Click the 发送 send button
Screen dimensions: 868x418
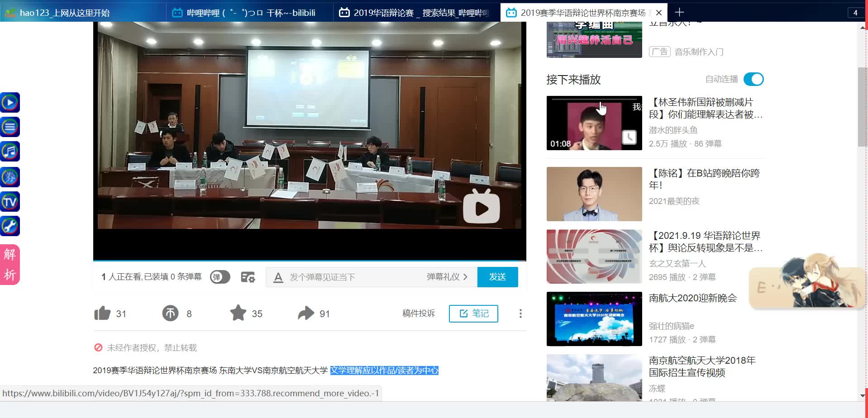click(x=497, y=277)
